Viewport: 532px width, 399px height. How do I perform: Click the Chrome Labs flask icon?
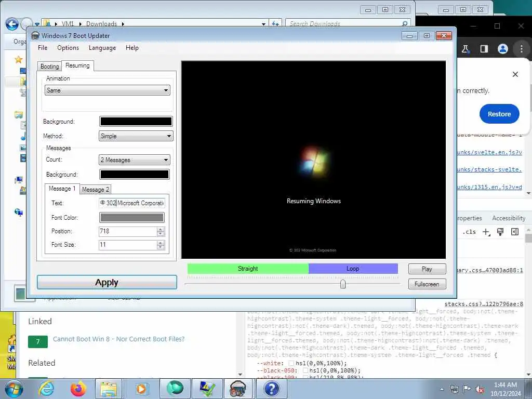coord(465,49)
